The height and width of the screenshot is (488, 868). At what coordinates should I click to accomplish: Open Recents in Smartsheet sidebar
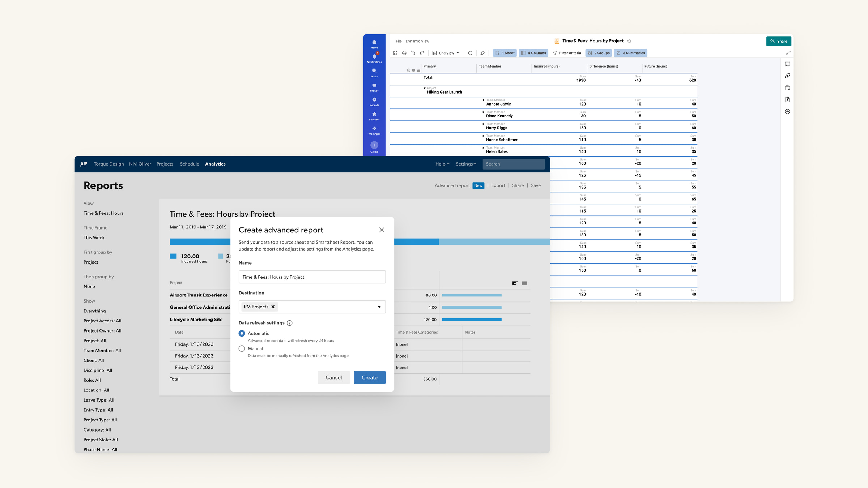point(374,102)
